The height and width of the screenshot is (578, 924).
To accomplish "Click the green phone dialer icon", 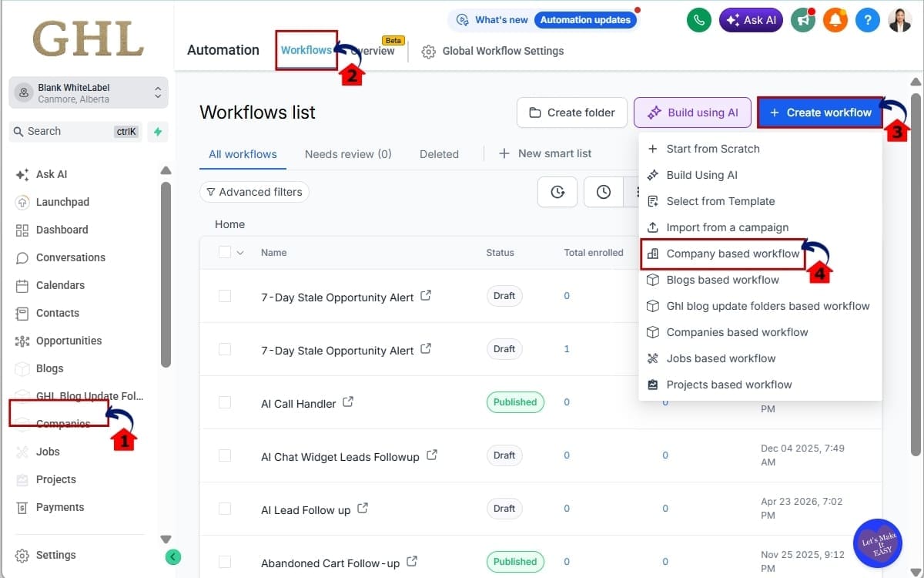I will click(x=698, y=20).
